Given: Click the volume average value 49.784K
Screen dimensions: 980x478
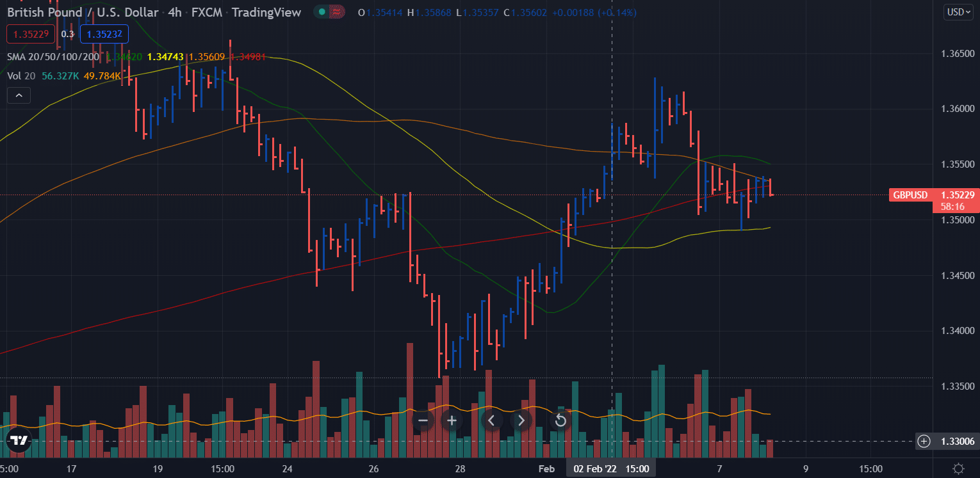Looking at the screenshot, I should pos(102,76).
